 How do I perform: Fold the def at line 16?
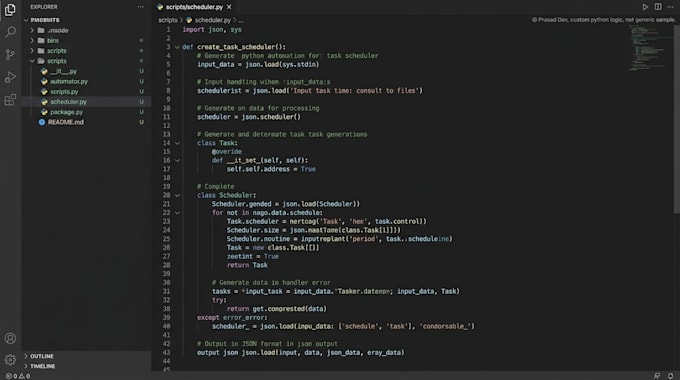coord(177,160)
